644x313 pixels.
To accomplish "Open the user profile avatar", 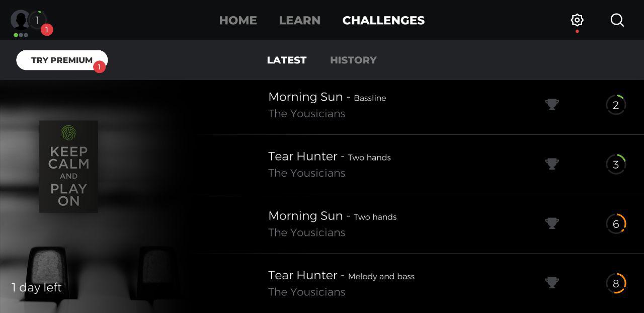I will pos(20,20).
